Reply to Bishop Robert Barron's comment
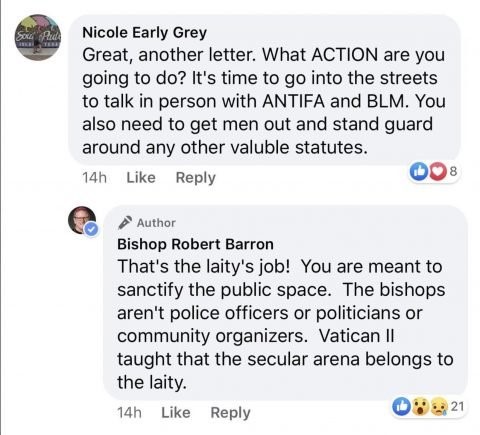 tap(230, 413)
